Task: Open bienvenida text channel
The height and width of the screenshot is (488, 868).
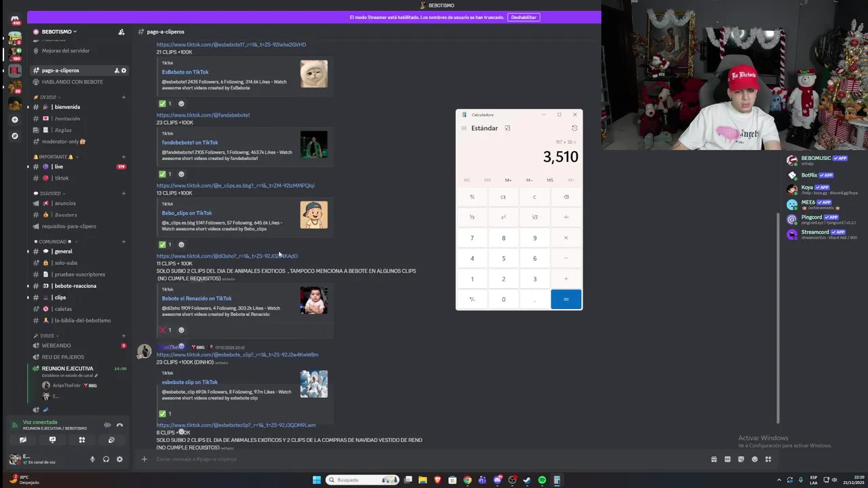Action: (79, 107)
